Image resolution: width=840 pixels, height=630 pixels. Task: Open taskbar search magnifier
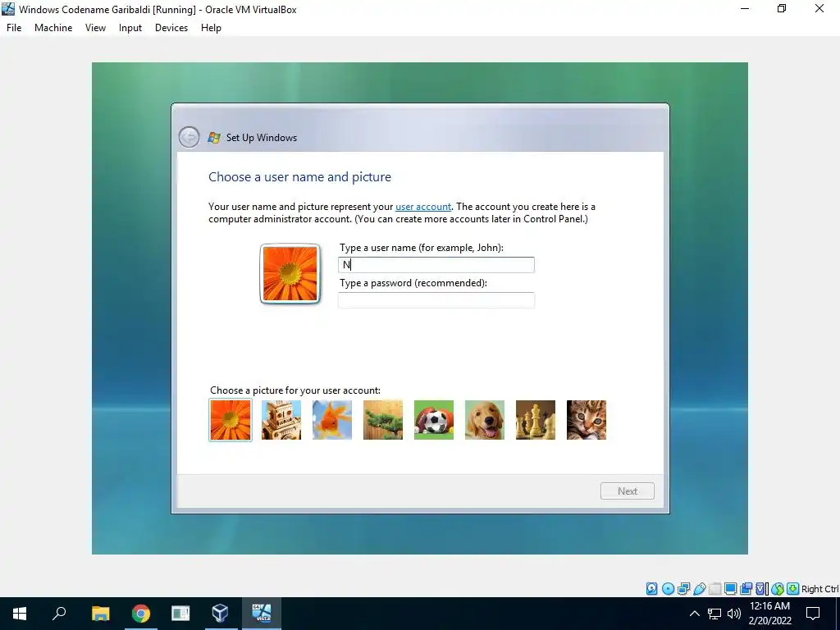(x=59, y=614)
